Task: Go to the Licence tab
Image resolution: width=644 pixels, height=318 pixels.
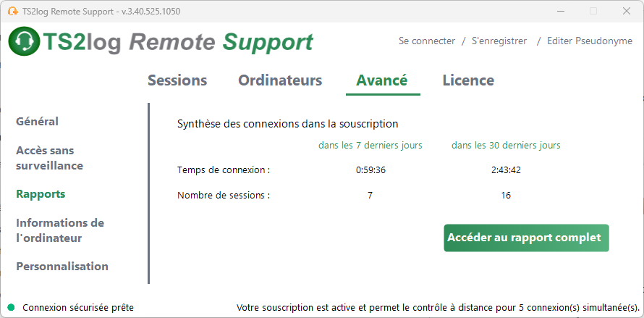Action: tap(468, 80)
